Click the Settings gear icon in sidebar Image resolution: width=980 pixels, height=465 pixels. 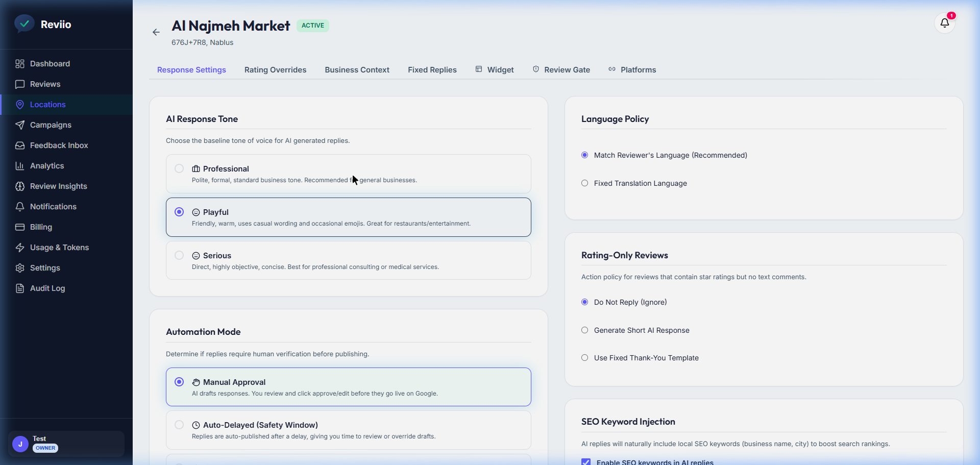20,268
